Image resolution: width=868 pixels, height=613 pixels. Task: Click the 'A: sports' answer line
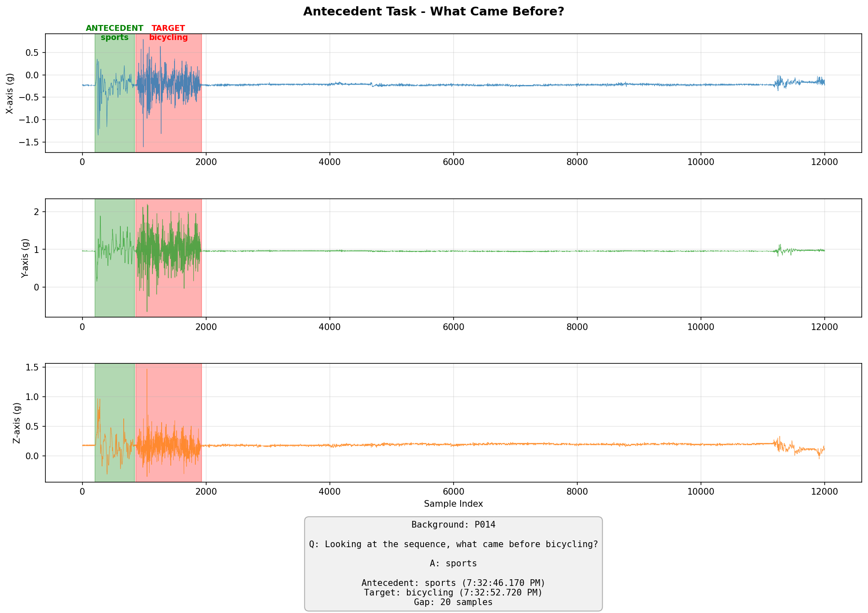pos(453,563)
